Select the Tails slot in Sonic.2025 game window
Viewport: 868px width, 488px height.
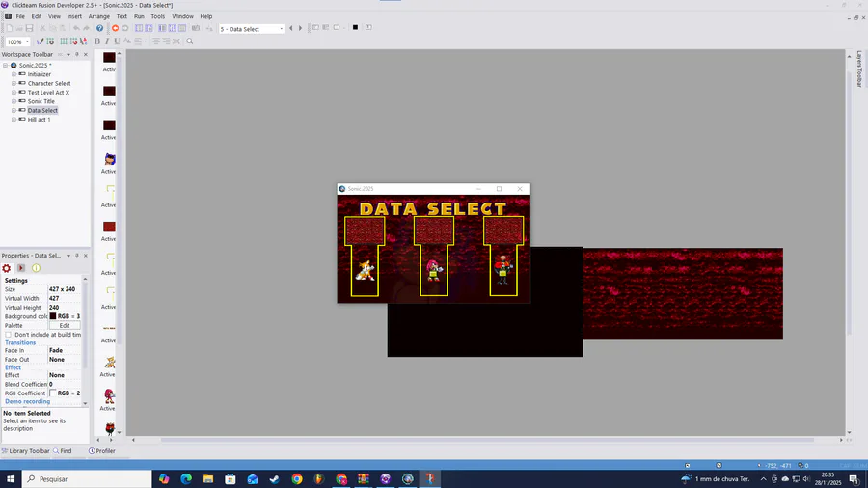coord(365,257)
